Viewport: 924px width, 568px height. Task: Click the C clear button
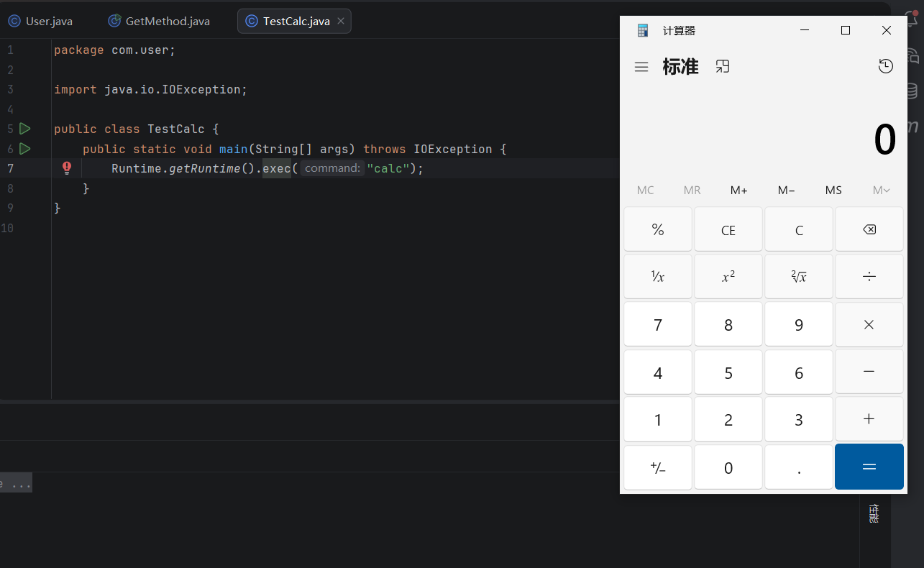click(798, 229)
